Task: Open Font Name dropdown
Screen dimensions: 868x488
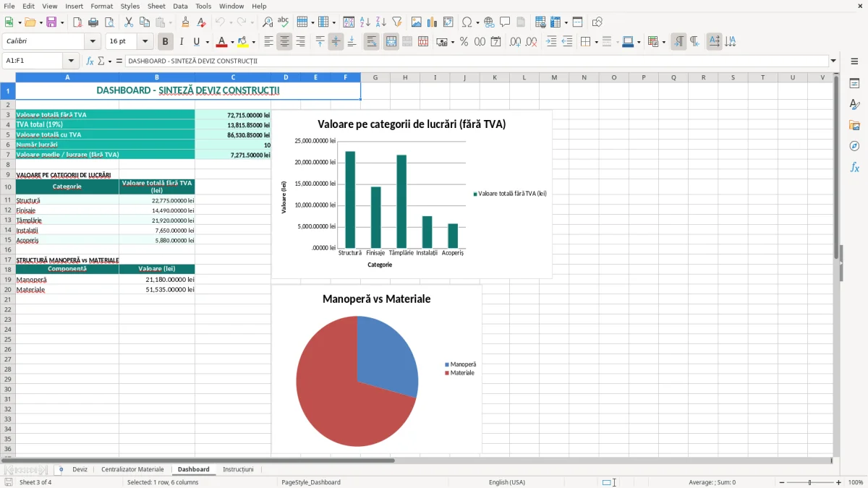Action: (93, 42)
